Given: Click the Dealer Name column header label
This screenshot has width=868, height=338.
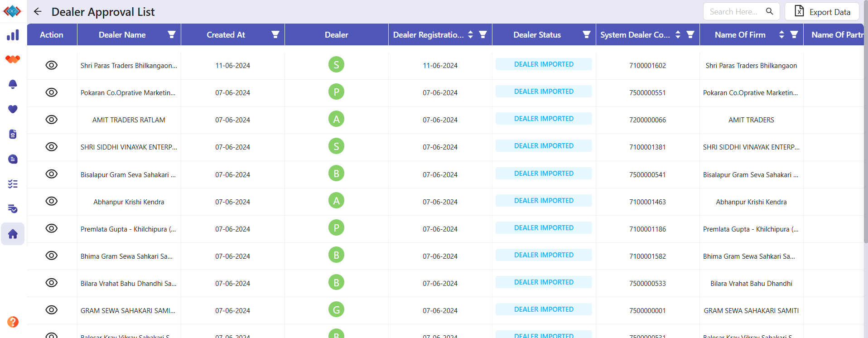Looking at the screenshot, I should tap(122, 34).
